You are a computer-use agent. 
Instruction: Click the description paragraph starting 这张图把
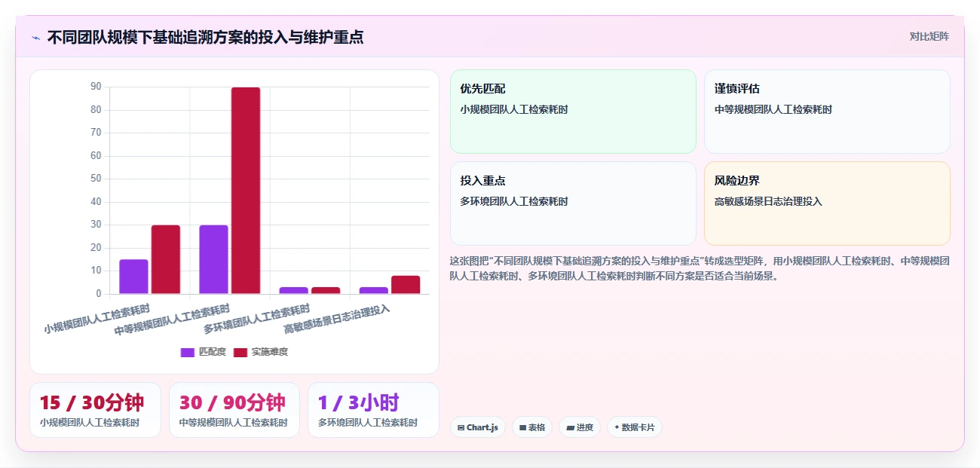pos(700,268)
